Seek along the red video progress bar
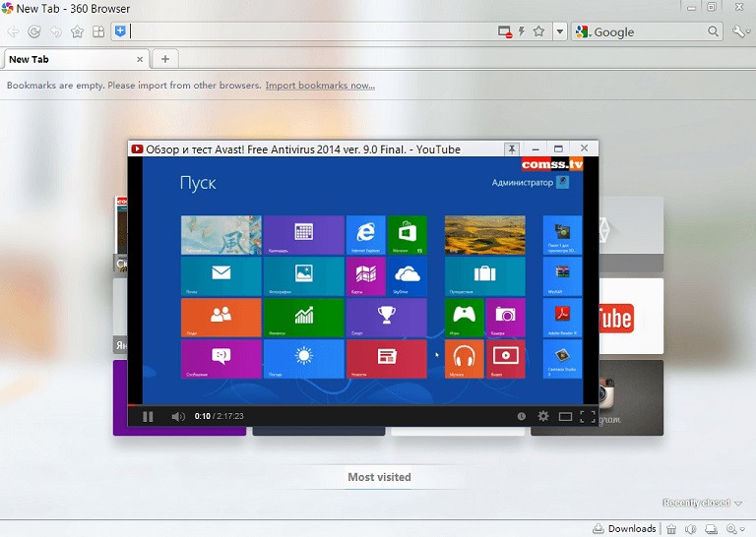The height and width of the screenshot is (537, 756). tap(363, 404)
